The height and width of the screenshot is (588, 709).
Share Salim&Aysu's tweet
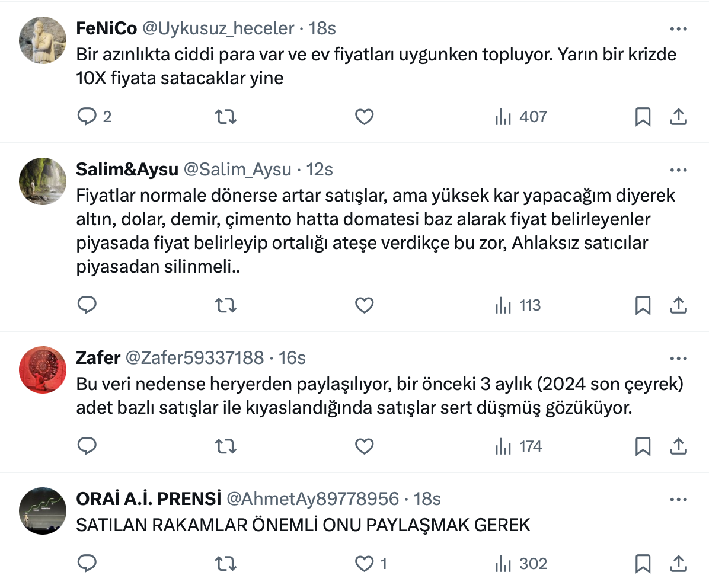tap(678, 305)
